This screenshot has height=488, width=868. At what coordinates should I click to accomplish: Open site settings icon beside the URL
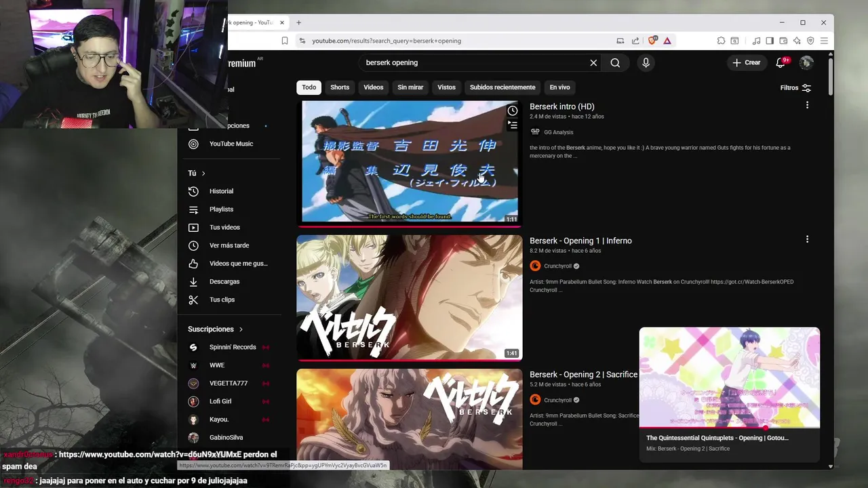(x=302, y=41)
